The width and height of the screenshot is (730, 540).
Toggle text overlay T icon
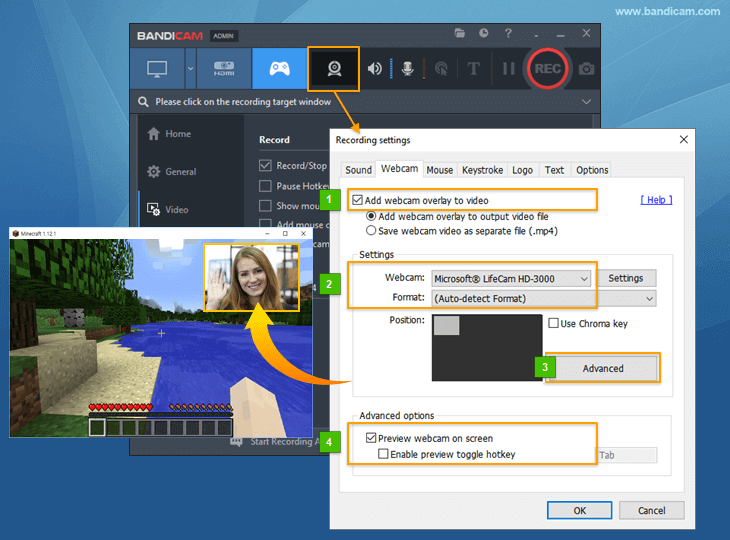tap(473, 69)
